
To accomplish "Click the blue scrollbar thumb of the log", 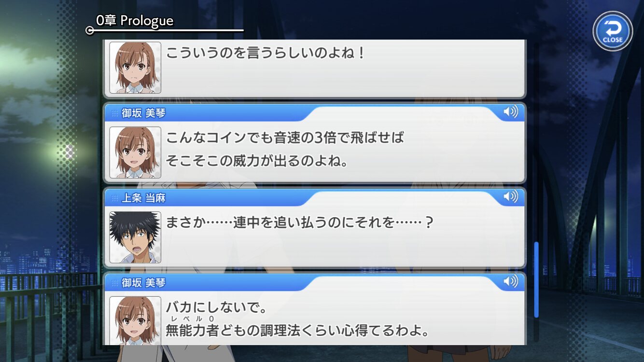I will click(536, 279).
